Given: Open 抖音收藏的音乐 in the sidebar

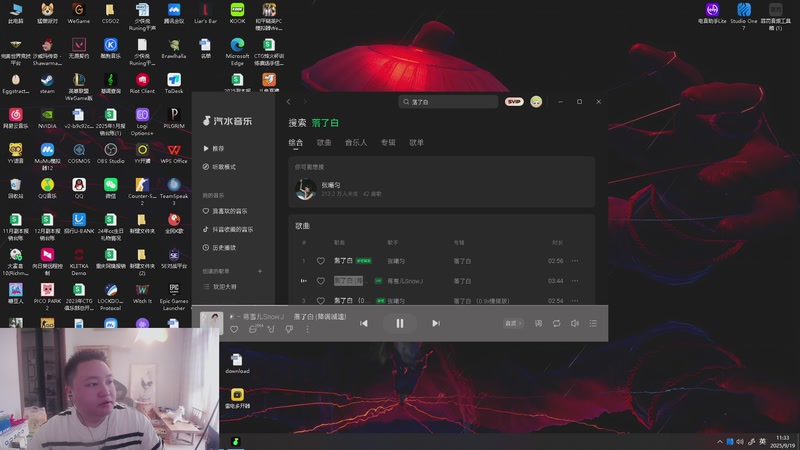Looking at the screenshot, I should click(228, 229).
